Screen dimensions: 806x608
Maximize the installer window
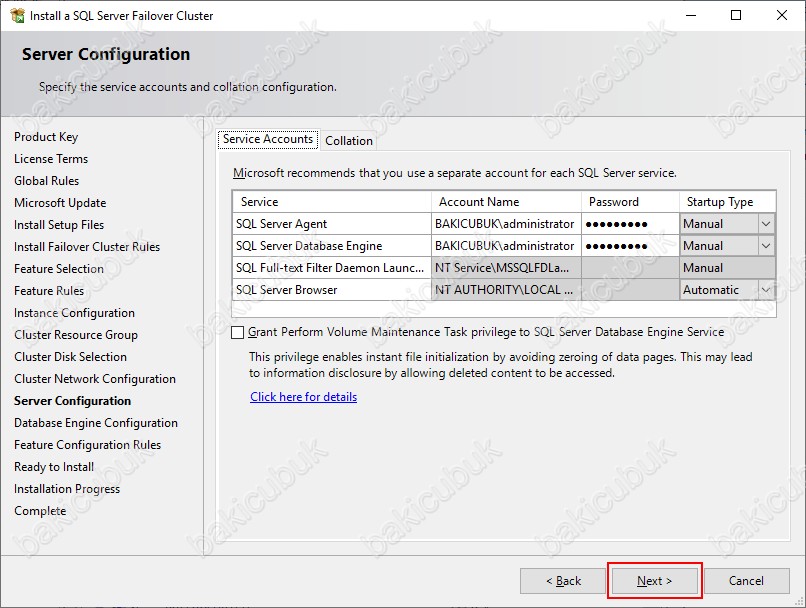pos(736,15)
